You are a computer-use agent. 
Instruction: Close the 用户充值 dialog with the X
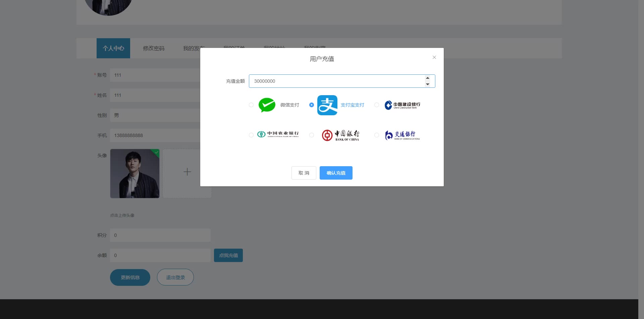coord(434,57)
